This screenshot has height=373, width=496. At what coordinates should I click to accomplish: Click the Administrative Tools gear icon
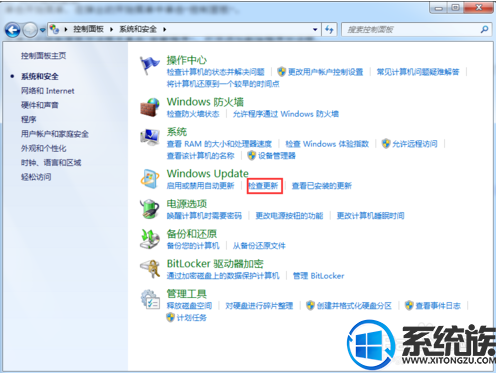point(149,299)
